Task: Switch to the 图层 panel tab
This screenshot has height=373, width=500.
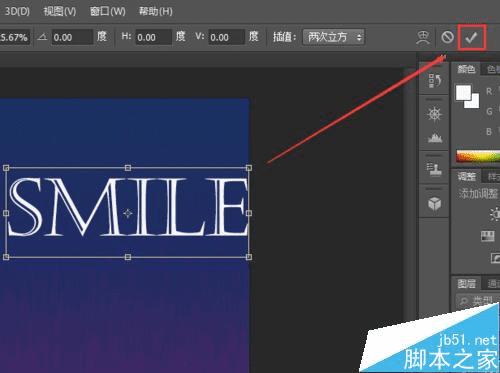Action: pos(466,284)
